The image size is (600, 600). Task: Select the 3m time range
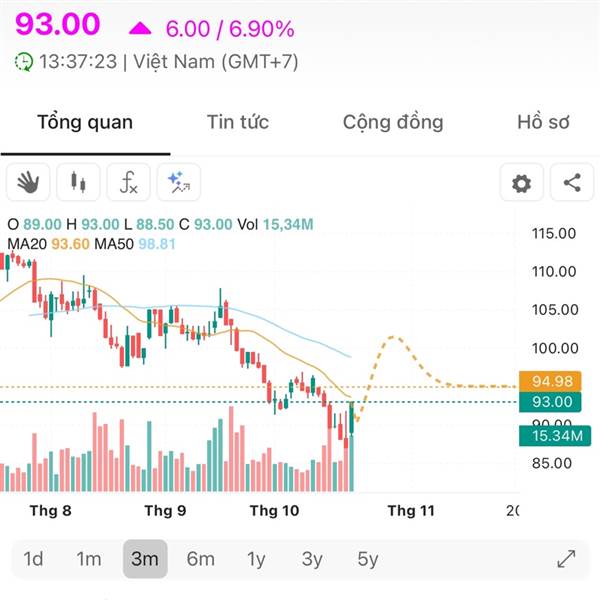(145, 559)
